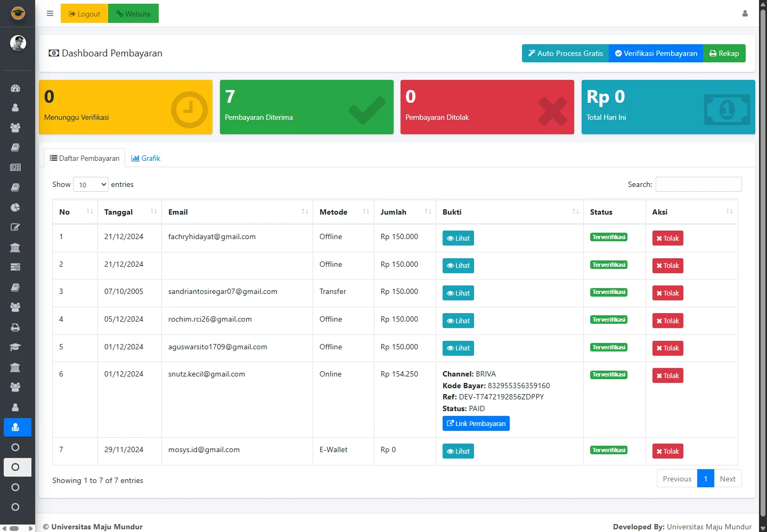The height and width of the screenshot is (532, 767).
Task: Open the Link Pembayaran for the BRIVA payment
Action: pyautogui.click(x=476, y=424)
